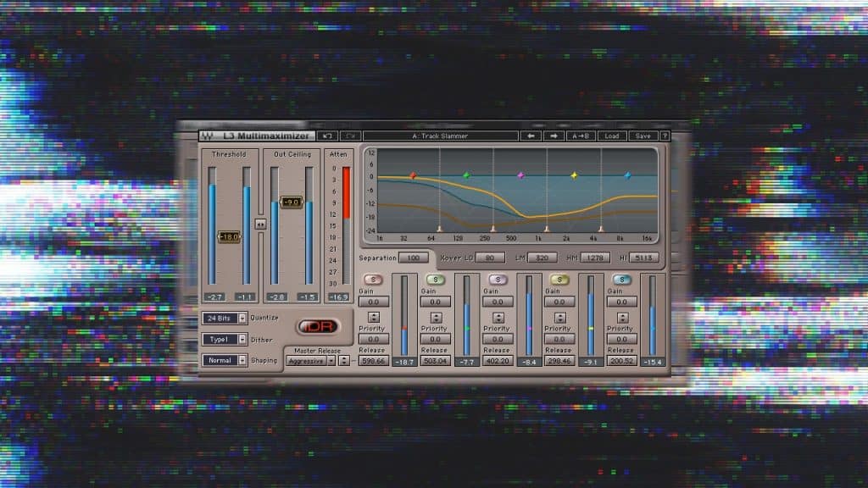Viewport: 868px width, 488px height.
Task: Click the LM crossover field 320
Action: (x=542, y=258)
